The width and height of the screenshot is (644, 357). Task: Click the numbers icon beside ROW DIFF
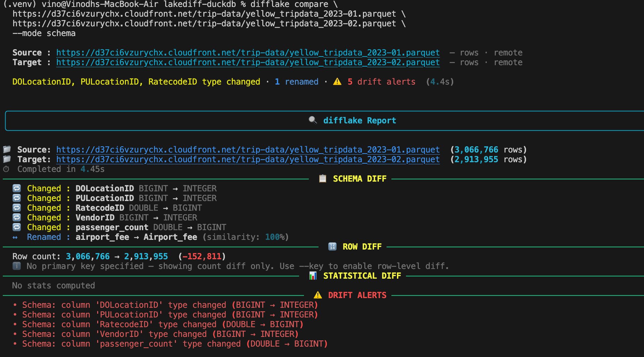332,246
